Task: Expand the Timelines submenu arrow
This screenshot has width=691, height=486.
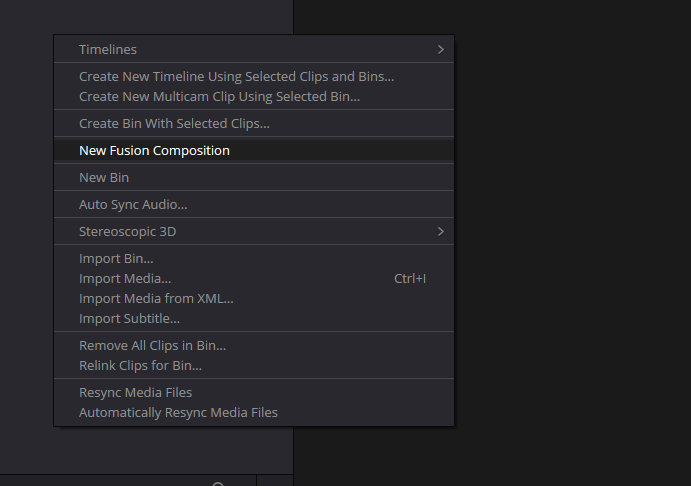Action: coord(440,50)
